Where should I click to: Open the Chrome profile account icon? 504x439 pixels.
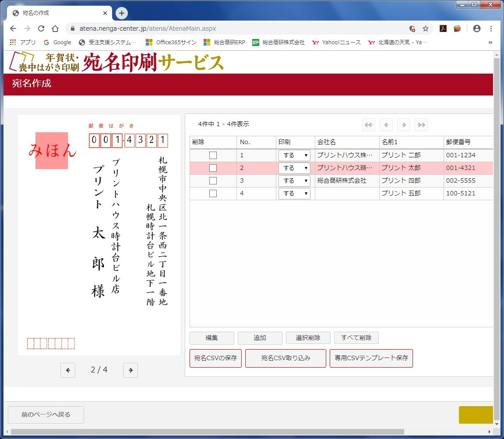pos(477,28)
